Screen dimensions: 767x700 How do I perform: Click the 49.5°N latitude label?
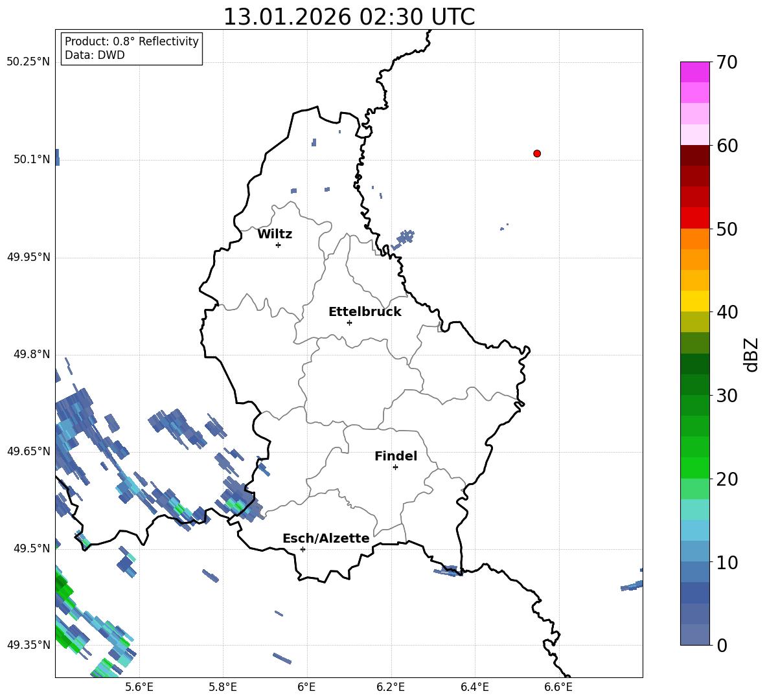[32, 548]
